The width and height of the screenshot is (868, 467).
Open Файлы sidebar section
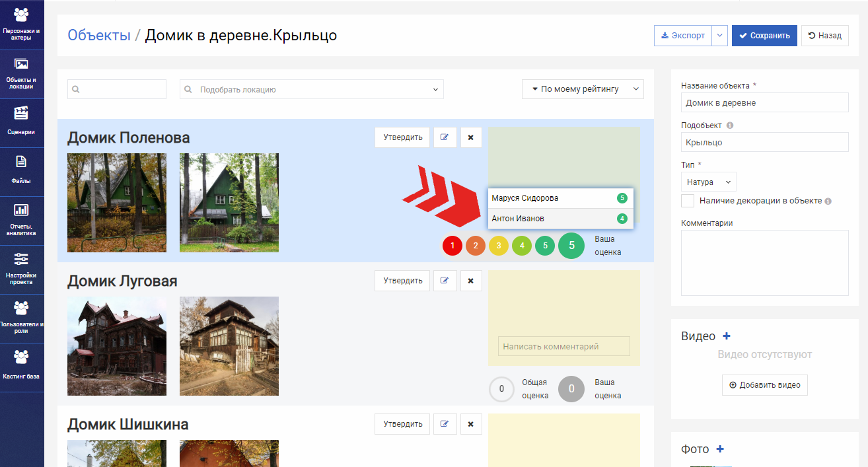click(x=22, y=172)
